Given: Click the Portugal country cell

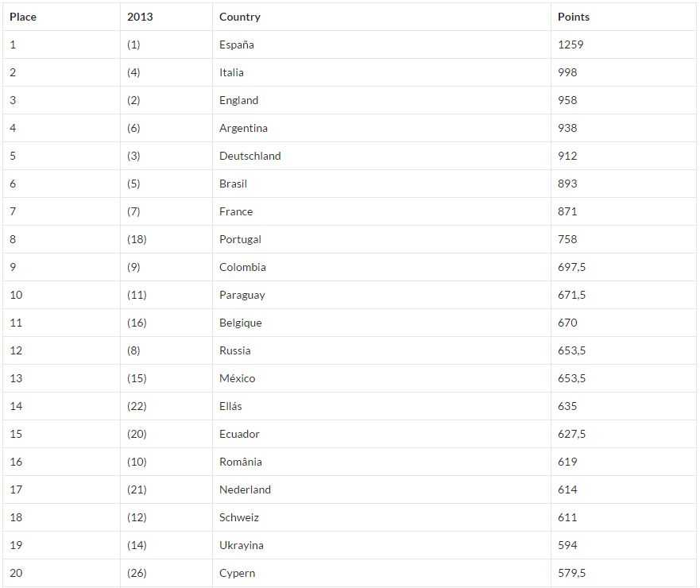Looking at the screenshot, I should (x=240, y=239).
